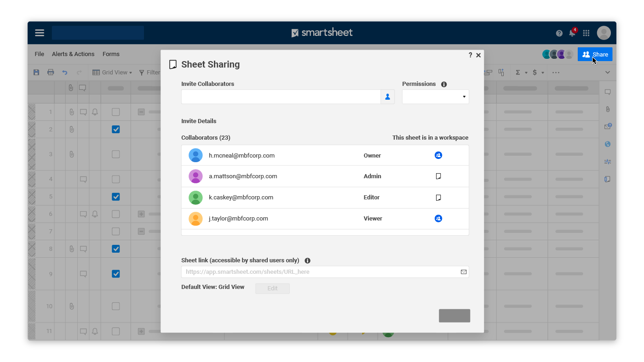Open the Permissions dropdown
644x362 pixels.
click(435, 97)
